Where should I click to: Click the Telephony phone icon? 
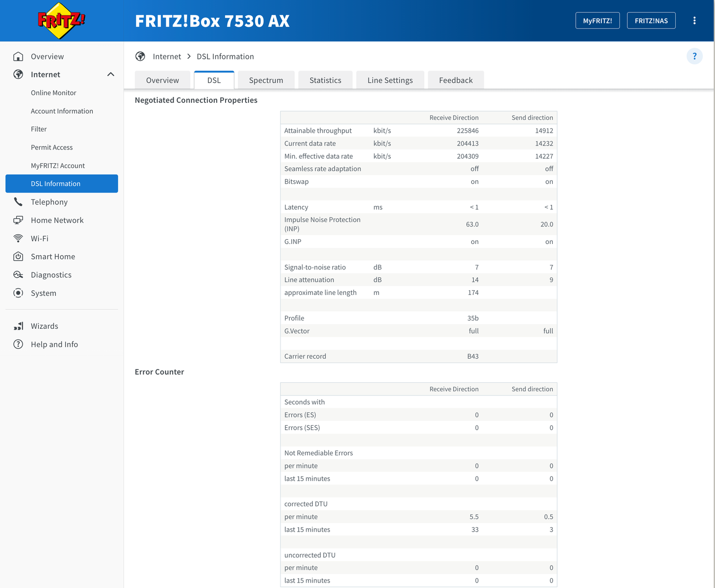(18, 202)
